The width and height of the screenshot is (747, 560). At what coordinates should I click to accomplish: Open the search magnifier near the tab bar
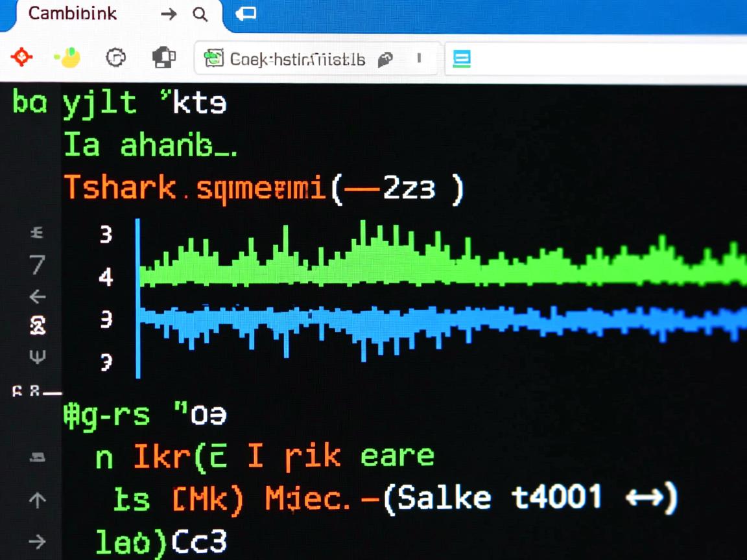(200, 14)
